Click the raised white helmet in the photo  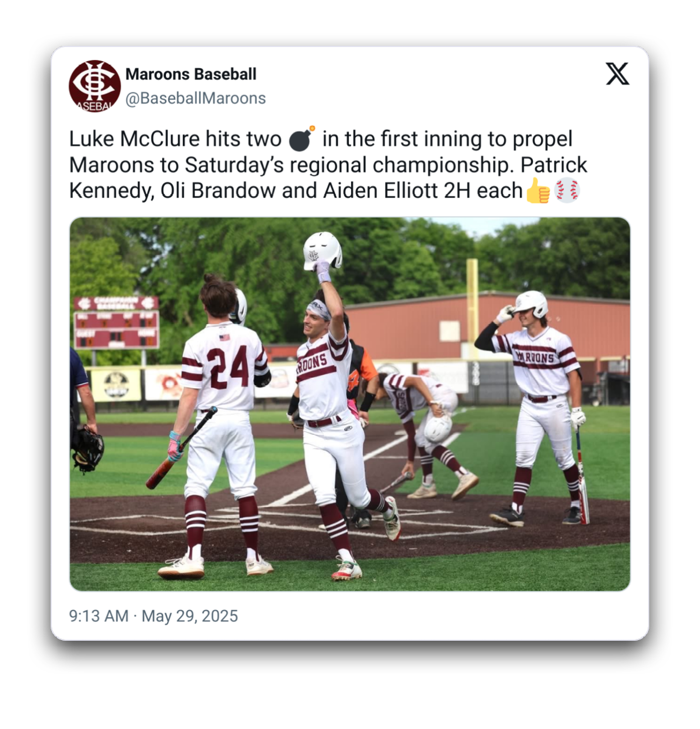[x=322, y=251]
